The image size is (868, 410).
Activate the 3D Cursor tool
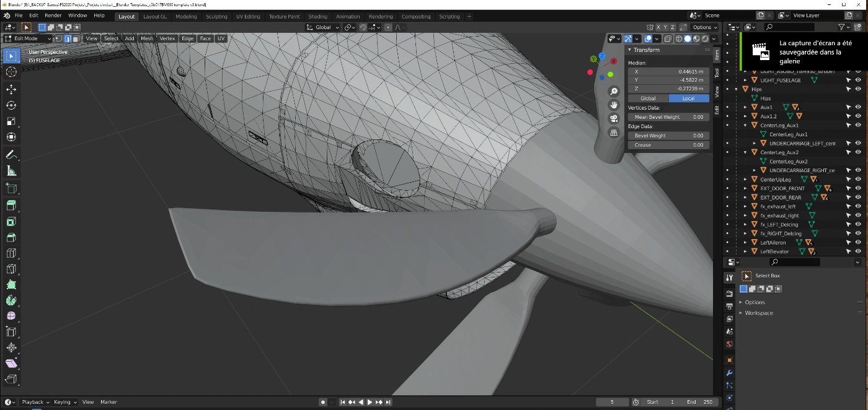11,72
